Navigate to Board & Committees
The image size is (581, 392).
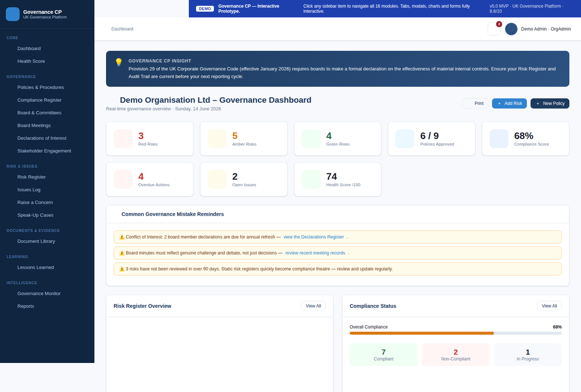tap(47, 113)
